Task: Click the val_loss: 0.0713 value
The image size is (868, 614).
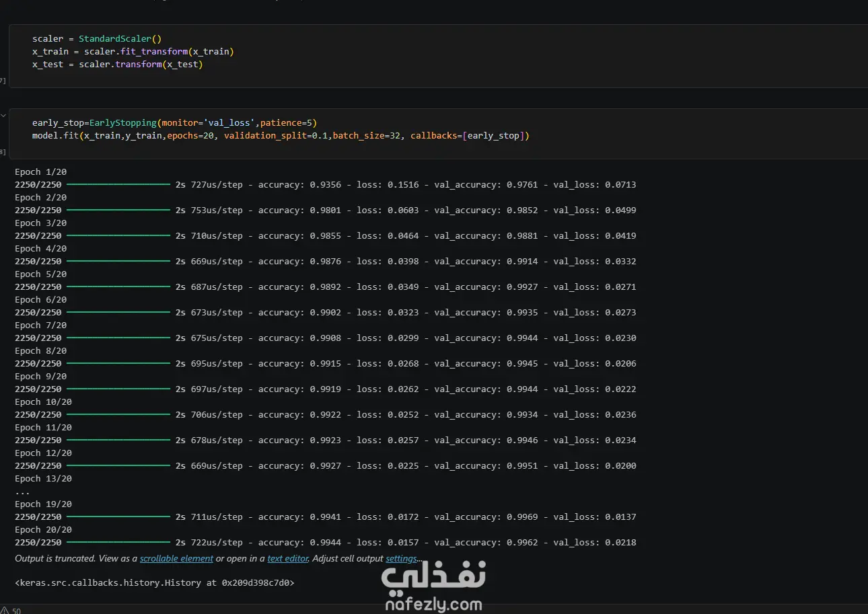Action: [x=594, y=185]
